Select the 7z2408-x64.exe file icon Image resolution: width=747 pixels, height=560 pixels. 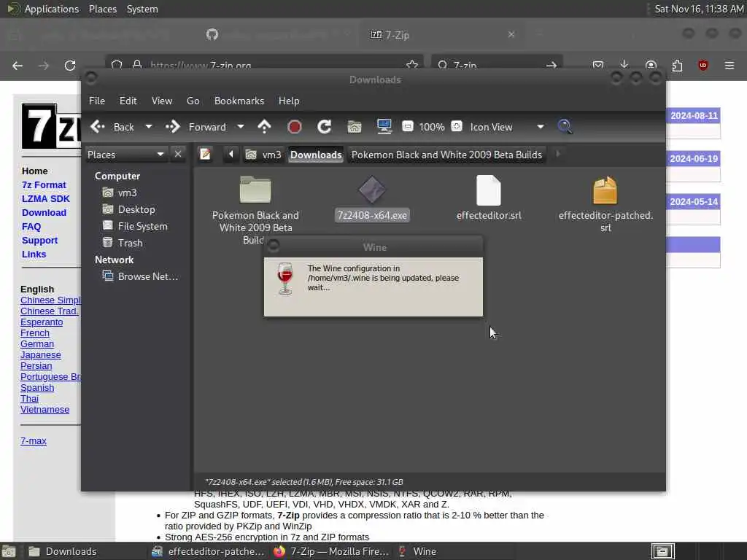pos(372,190)
